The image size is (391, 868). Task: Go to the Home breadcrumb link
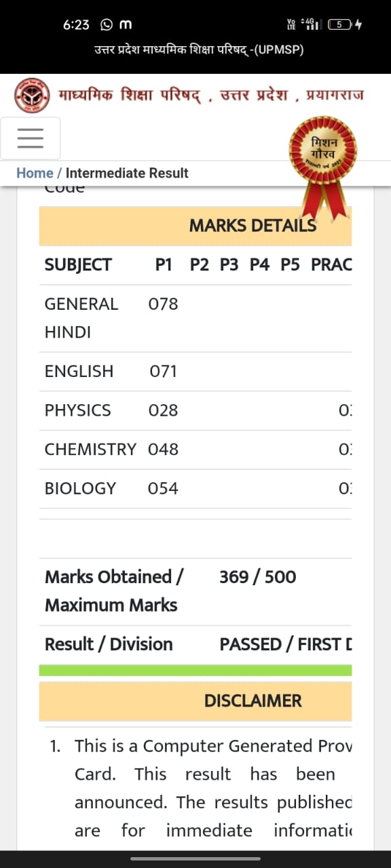35,173
